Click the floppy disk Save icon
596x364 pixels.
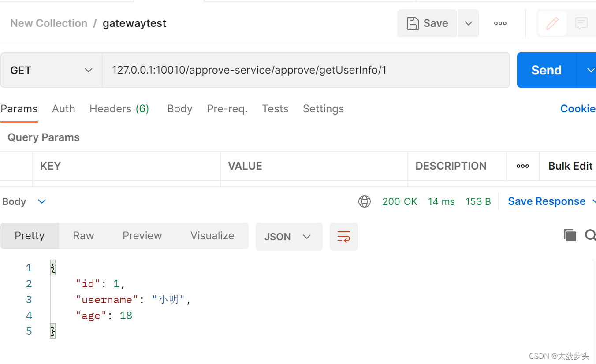click(x=413, y=23)
